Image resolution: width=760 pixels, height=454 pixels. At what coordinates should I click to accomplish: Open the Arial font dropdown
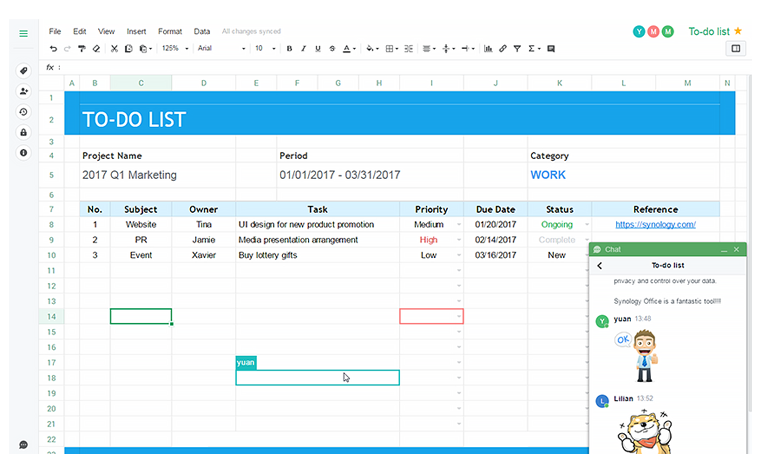[x=220, y=48]
